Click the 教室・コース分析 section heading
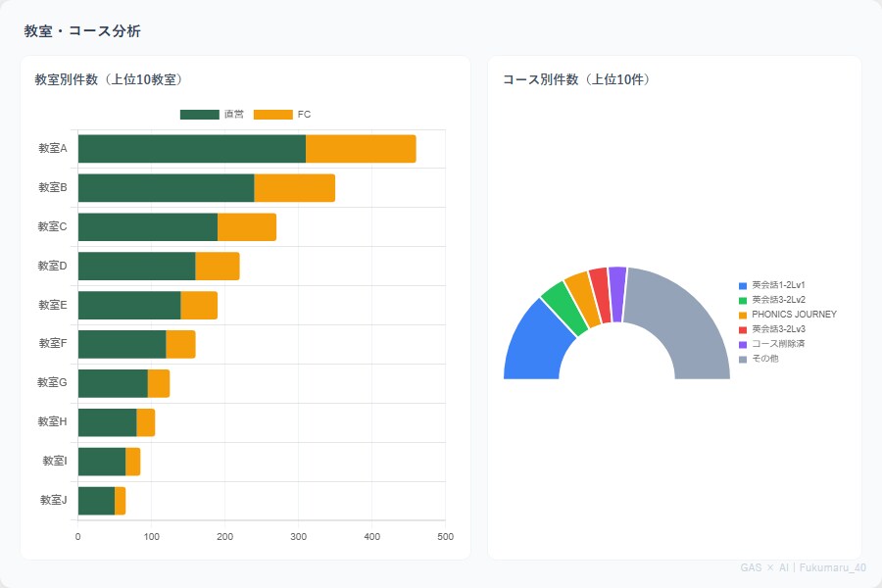 click(x=82, y=31)
